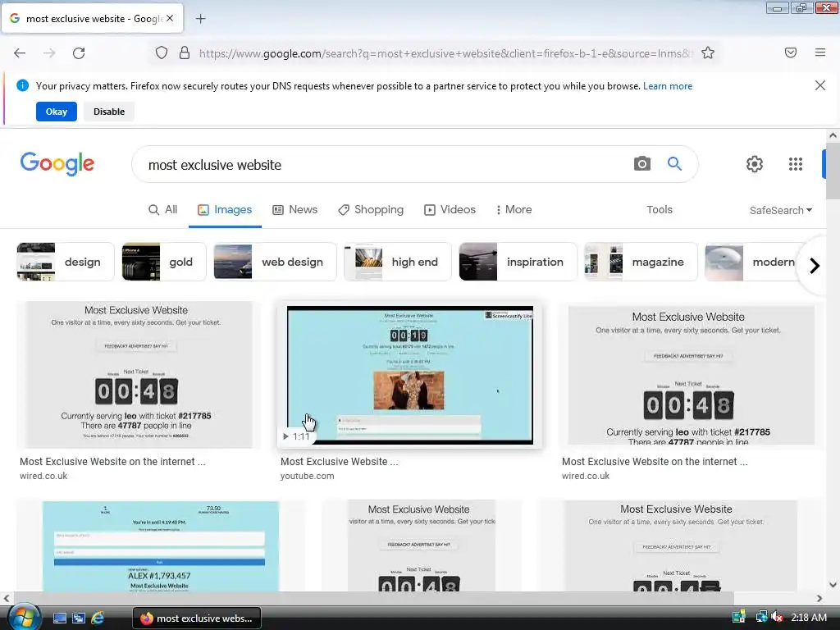The width and height of the screenshot is (840, 630).
Task: Reload the page with the refresh icon
Action: [79, 53]
